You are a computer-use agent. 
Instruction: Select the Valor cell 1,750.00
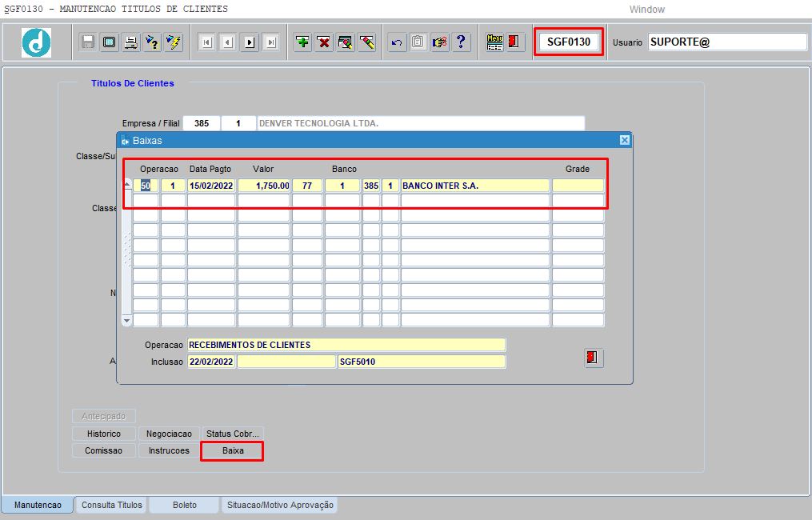[x=263, y=186]
